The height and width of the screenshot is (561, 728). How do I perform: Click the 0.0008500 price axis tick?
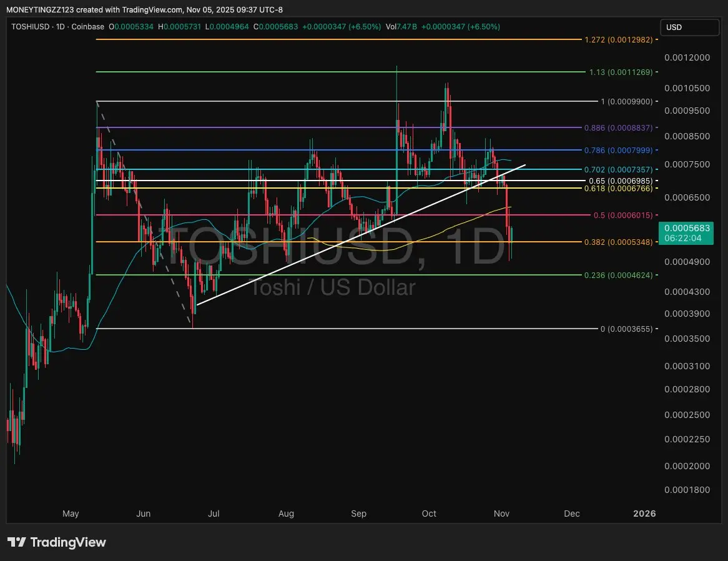(687, 137)
